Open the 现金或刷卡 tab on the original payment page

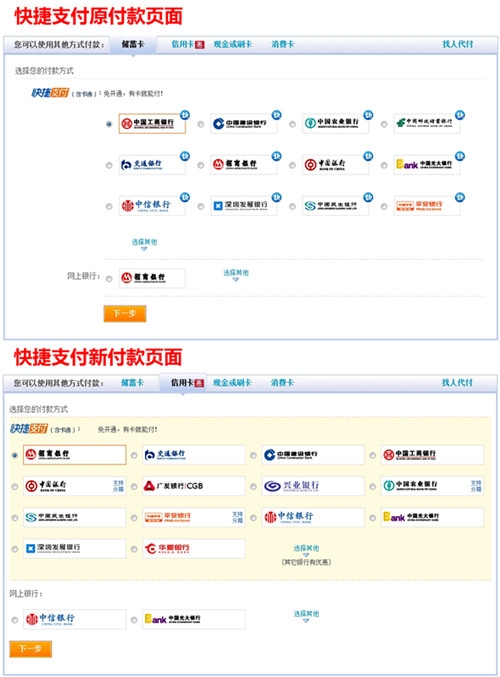pyautogui.click(x=232, y=44)
